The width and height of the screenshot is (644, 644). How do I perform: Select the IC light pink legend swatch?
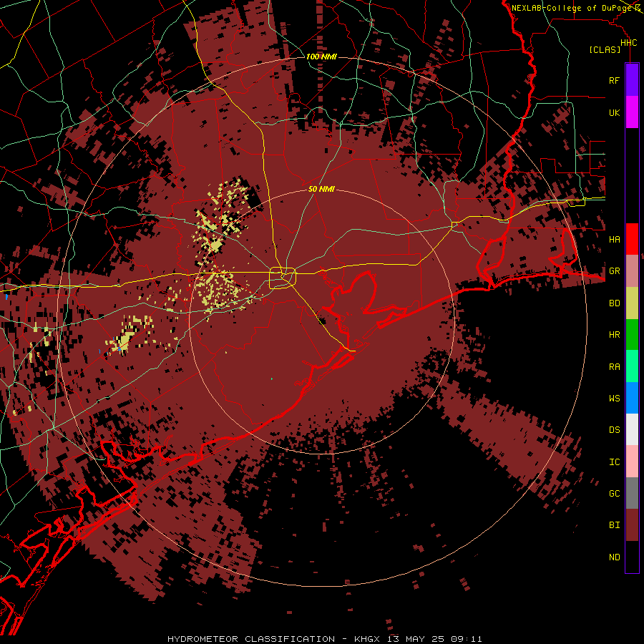click(x=632, y=462)
